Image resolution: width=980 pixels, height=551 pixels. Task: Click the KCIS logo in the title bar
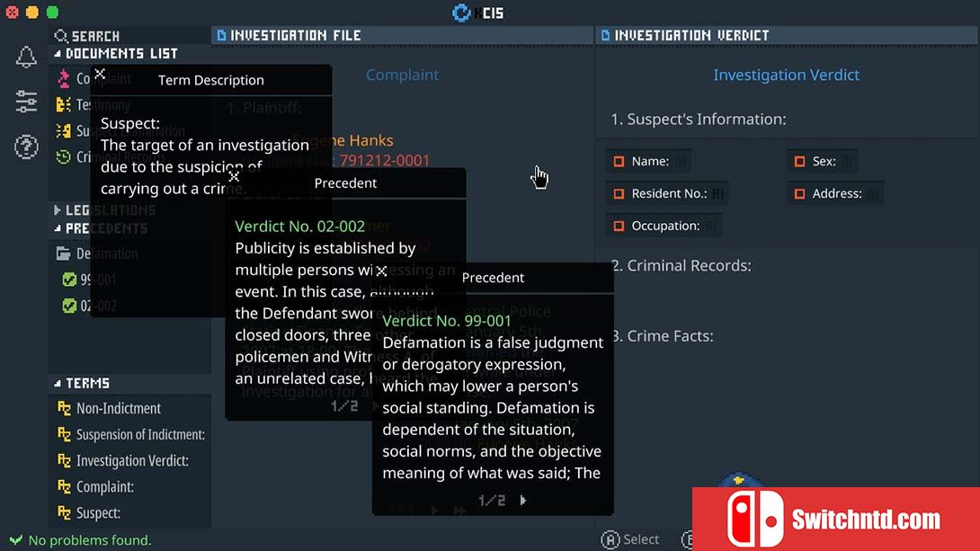coord(461,13)
